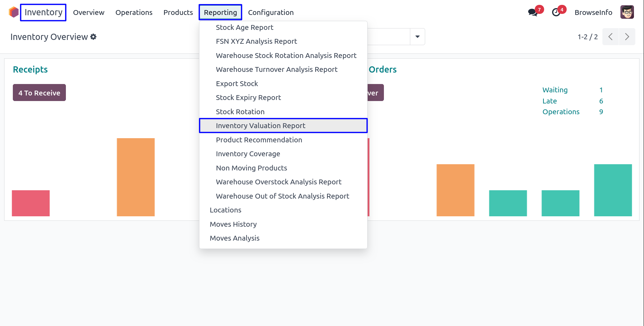644x326 pixels.
Task: Open the activities clock icon
Action: pyautogui.click(x=556, y=12)
